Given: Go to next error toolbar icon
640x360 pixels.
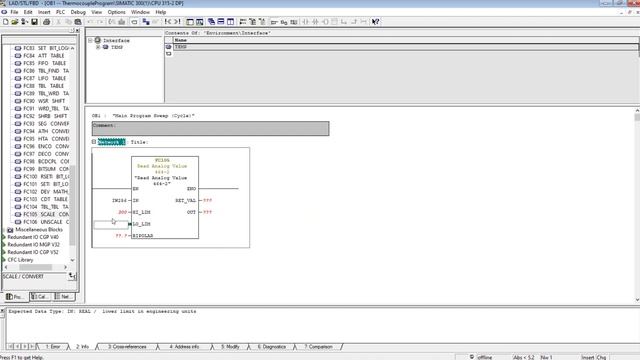Looking at the screenshot, I should (x=177, y=22).
